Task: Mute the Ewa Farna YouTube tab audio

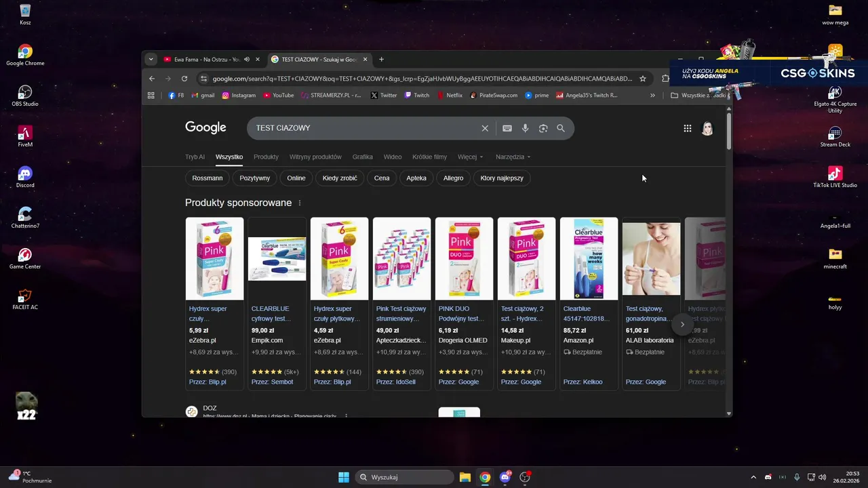Action: (x=247, y=60)
